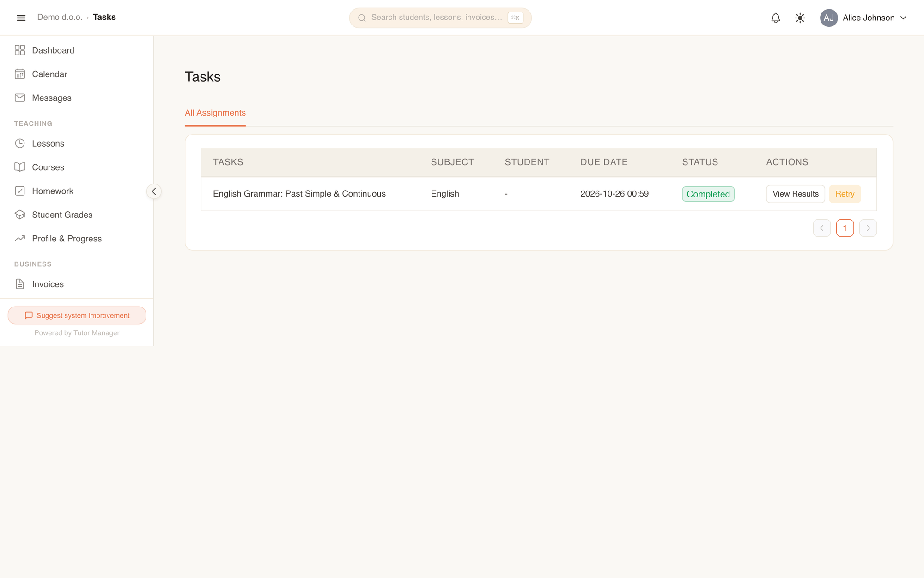Screen dimensions: 924x578
Task: Navigate to Student Grades
Action: [x=62, y=215]
